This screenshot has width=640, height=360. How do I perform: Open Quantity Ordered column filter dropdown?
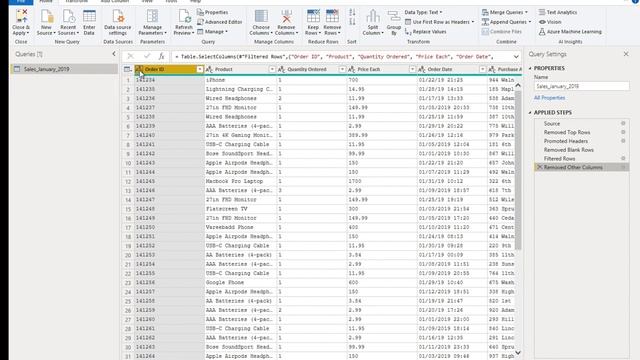[x=342, y=69]
